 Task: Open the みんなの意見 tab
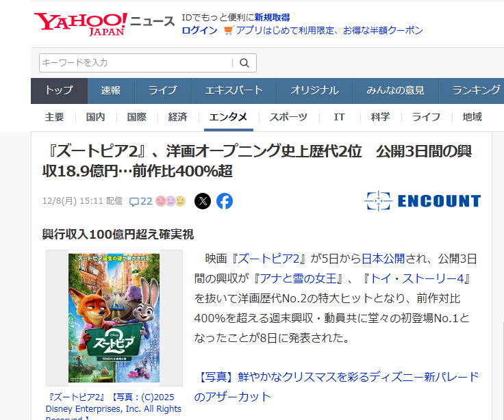tap(395, 90)
